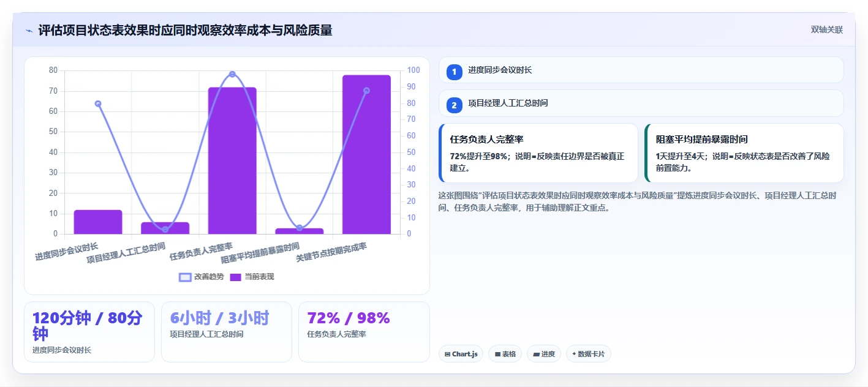Click the 项目经理人工汇总时间 x-axis label

[126, 253]
